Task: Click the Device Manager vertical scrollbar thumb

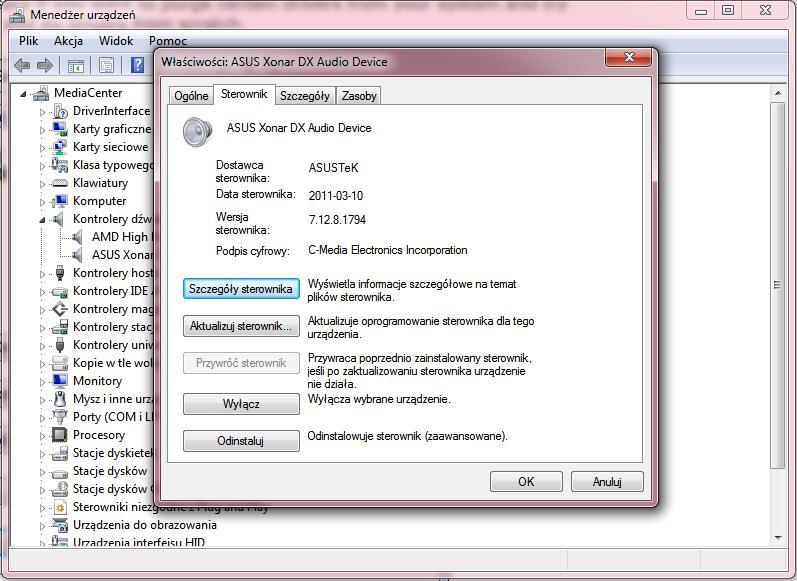Action: [778, 285]
